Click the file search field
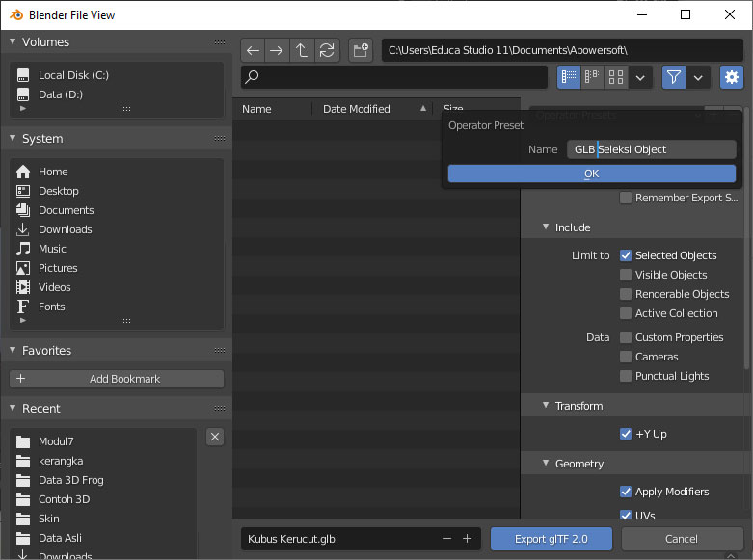This screenshot has height=560, width=753. coord(394,77)
